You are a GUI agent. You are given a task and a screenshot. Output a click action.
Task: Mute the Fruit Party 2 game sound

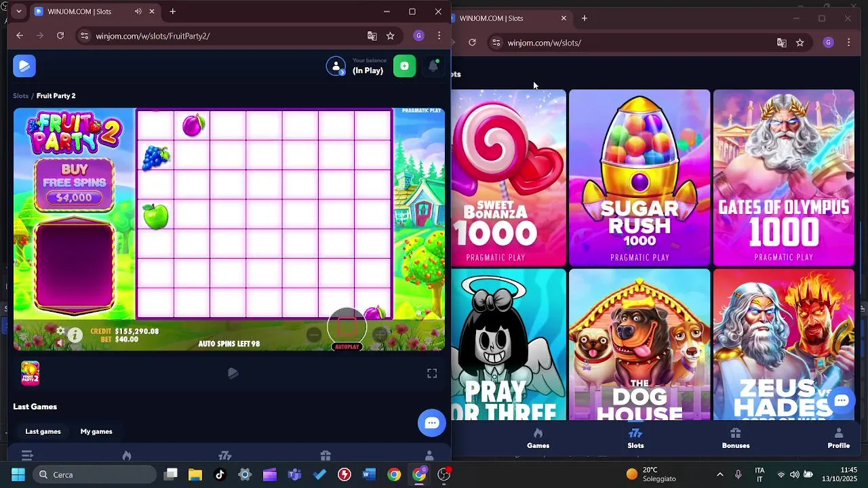60,343
